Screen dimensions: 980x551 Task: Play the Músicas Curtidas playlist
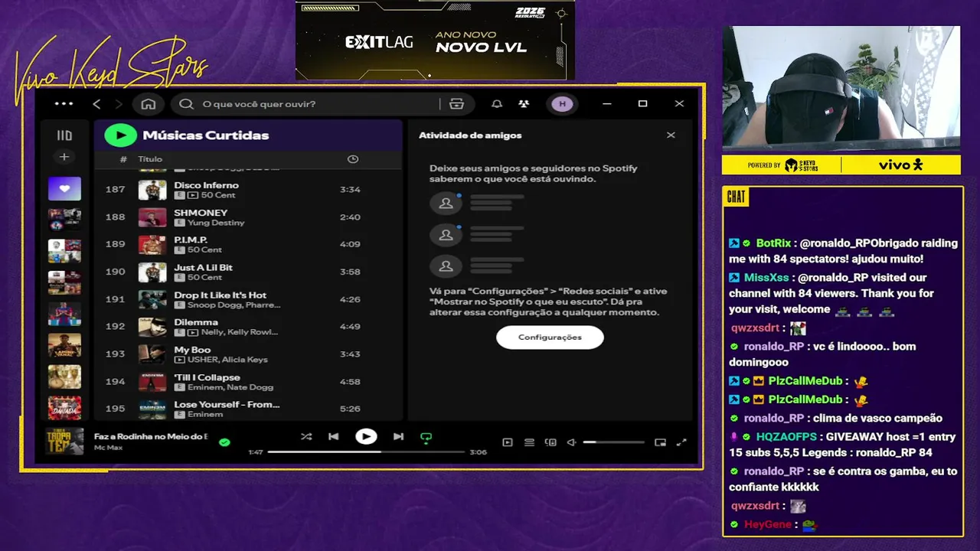120,135
